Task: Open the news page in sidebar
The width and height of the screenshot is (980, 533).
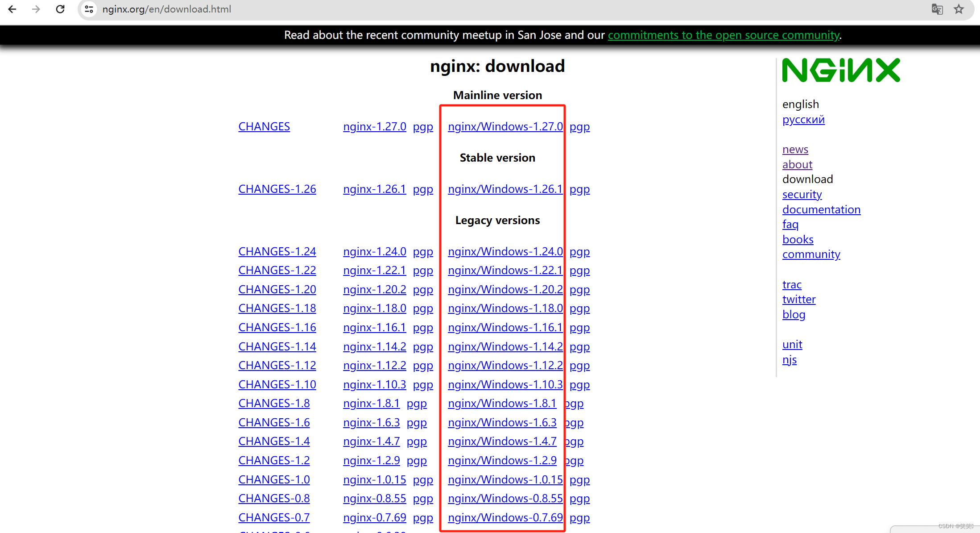Action: click(795, 149)
